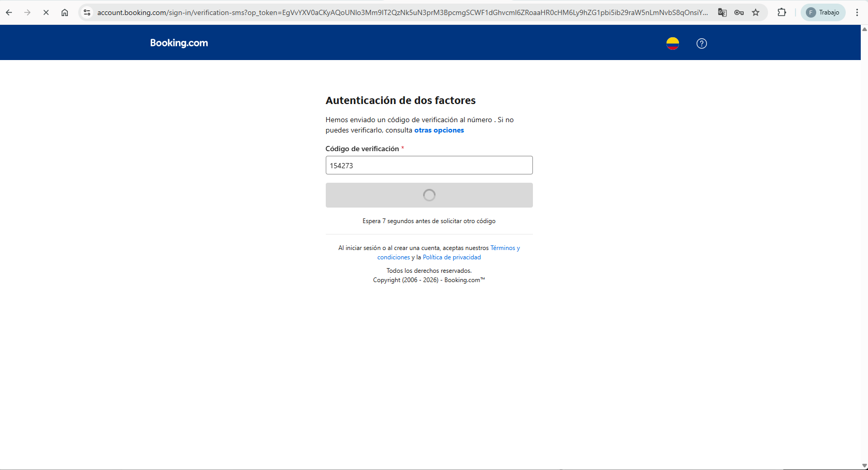Open the Google Translate icon
This screenshot has height=470, width=868.
tap(722, 12)
